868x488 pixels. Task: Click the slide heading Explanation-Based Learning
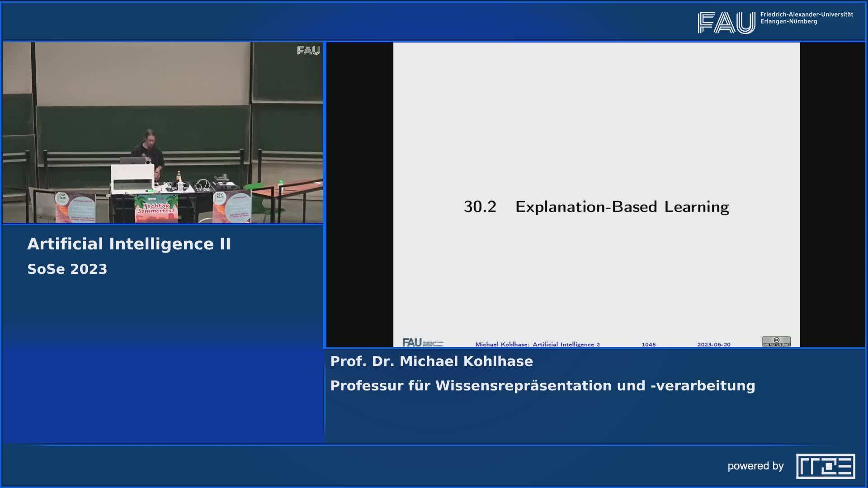622,207
